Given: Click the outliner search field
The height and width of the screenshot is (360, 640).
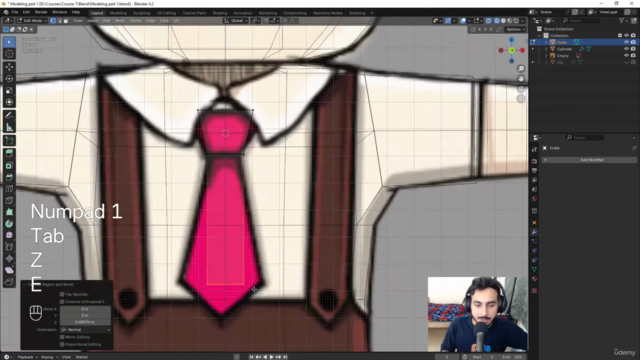Looking at the screenshot, I should point(580,20).
